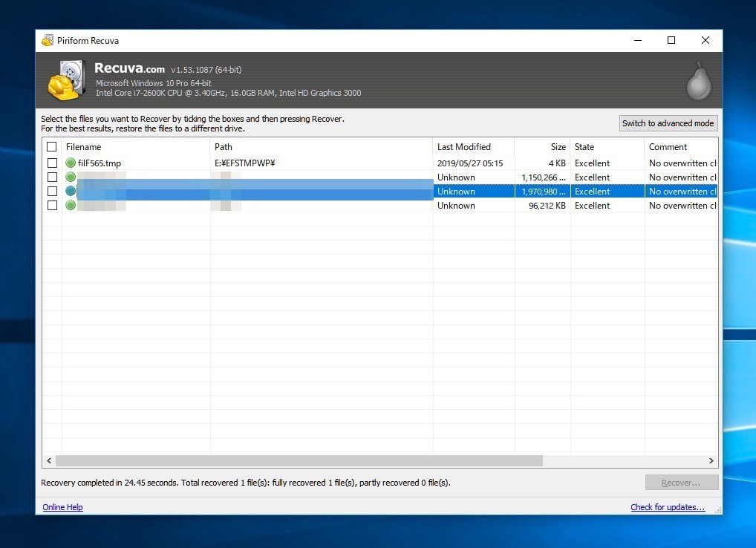Click green status dot of 1,150,266 file
This screenshot has width=756, height=548.
(71, 177)
